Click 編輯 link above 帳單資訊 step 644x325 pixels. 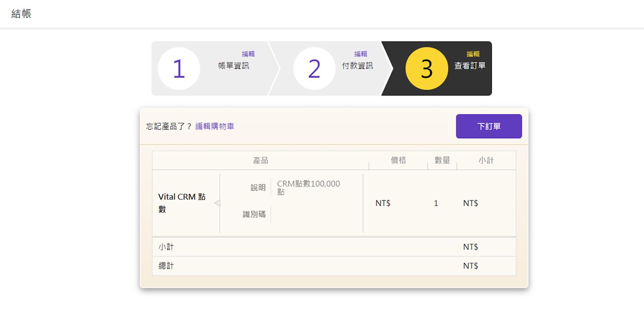pos(248,54)
